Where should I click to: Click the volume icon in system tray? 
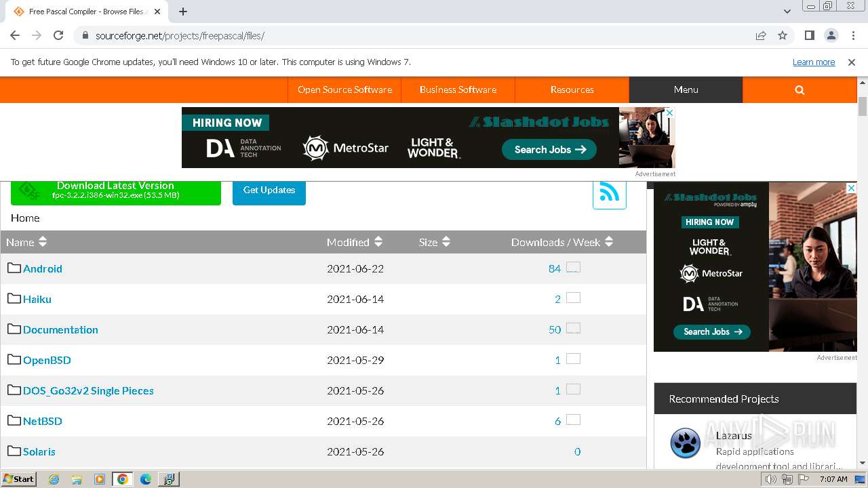coord(771,479)
